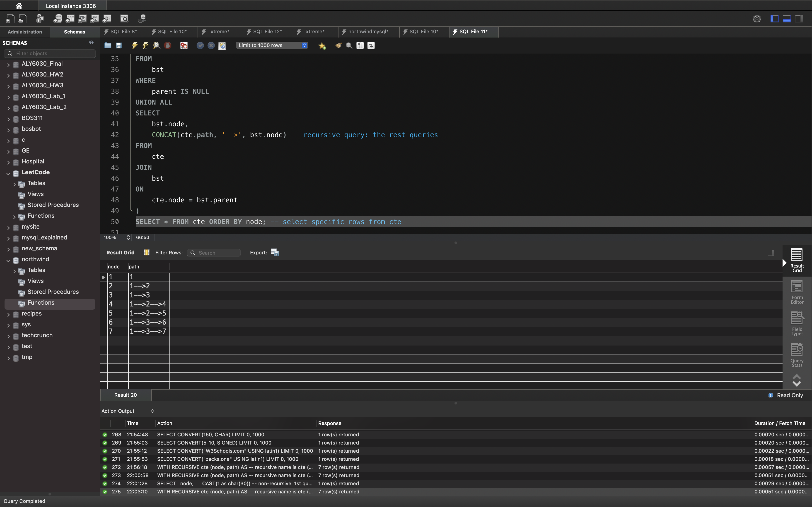This screenshot has width=812, height=507.
Task: Open the Limit to 1000 rows dropdown
Action: [x=272, y=45]
